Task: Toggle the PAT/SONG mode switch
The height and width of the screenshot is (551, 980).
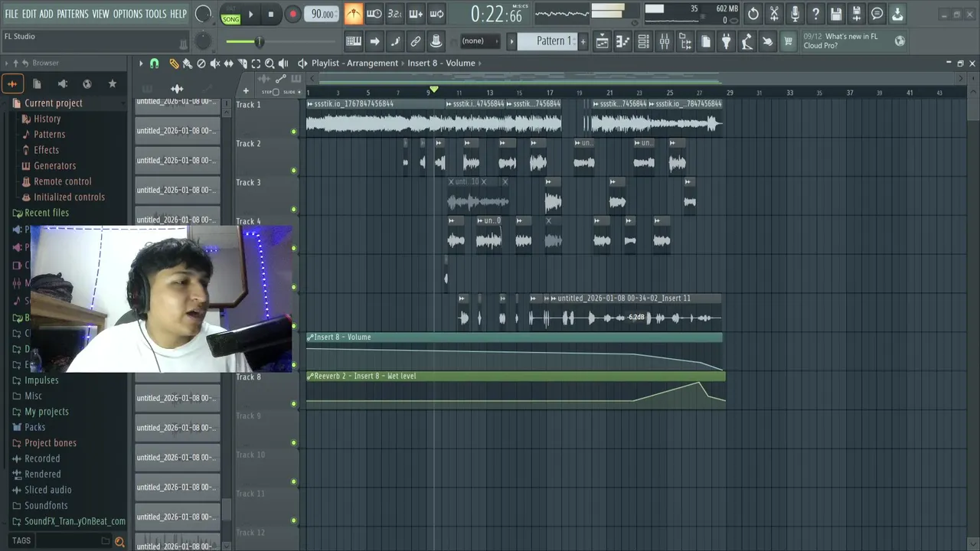Action: 230,15
